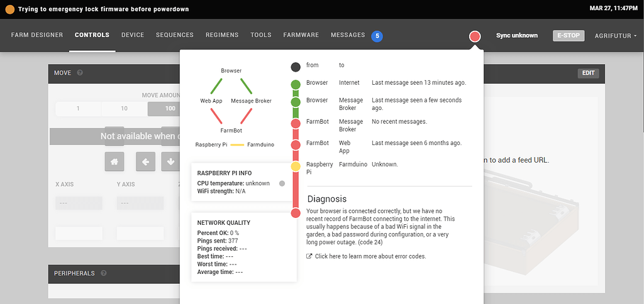Click the WiFi strength: N/A line
The height and width of the screenshot is (304, 644).
pyautogui.click(x=221, y=191)
